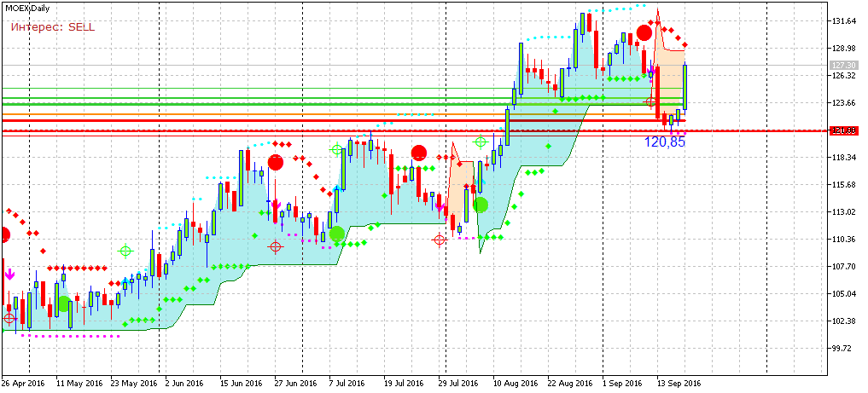This screenshot has width=868, height=393.
Task: Select the gray 127.30 current price tag
Action: point(843,65)
